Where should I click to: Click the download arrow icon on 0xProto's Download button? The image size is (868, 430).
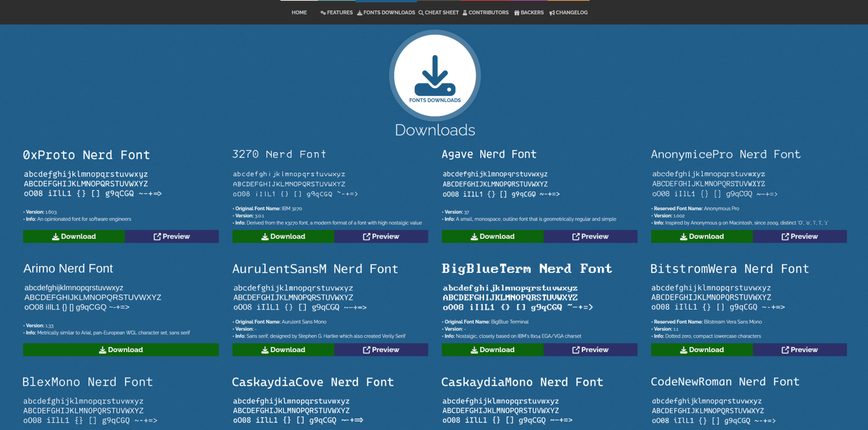tap(56, 236)
